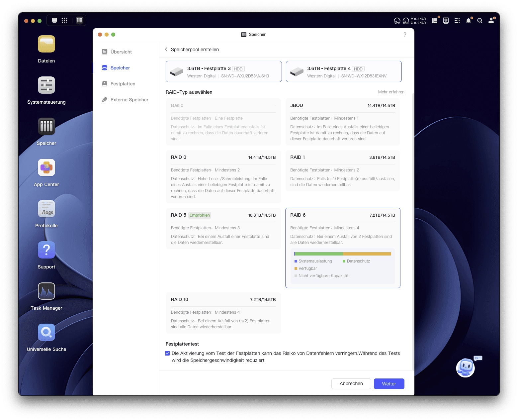Click the assistant robot mascot

coord(466,367)
